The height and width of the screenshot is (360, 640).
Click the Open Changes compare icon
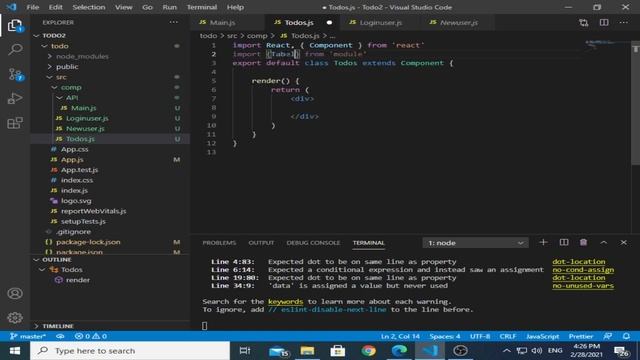coord(584,23)
